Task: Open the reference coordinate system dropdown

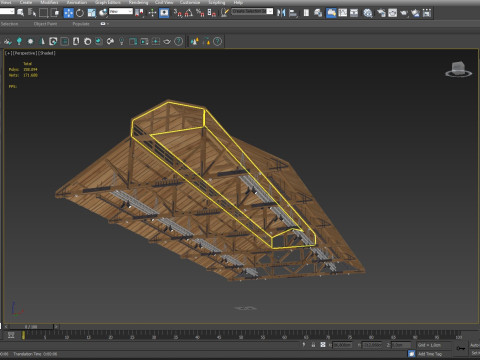Action: [121, 12]
